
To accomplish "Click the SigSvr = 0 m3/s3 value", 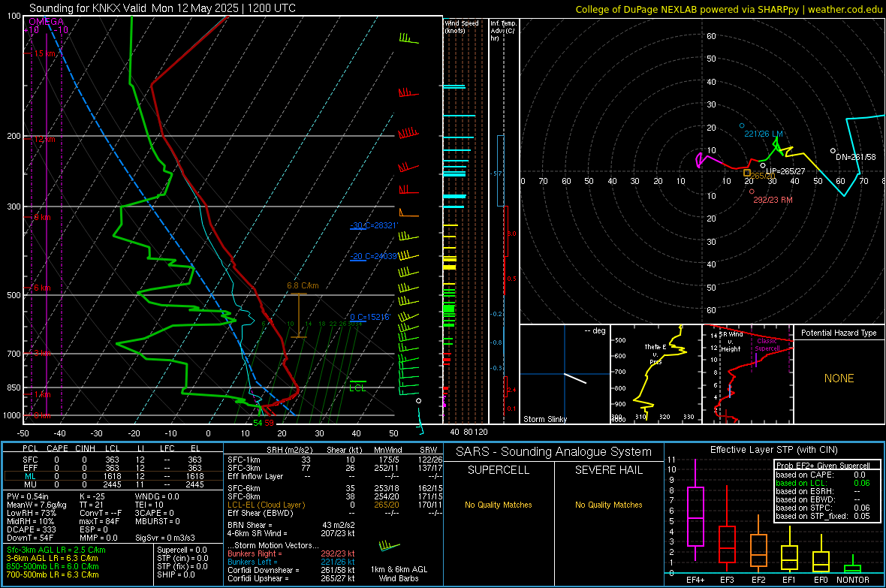I will [x=165, y=538].
